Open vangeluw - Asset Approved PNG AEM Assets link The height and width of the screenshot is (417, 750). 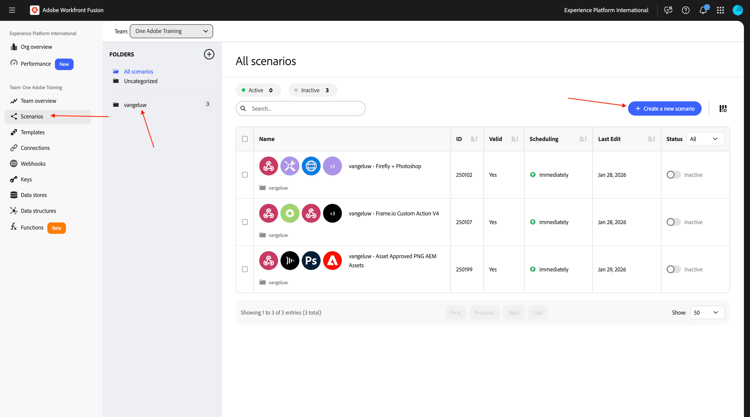coord(393,261)
